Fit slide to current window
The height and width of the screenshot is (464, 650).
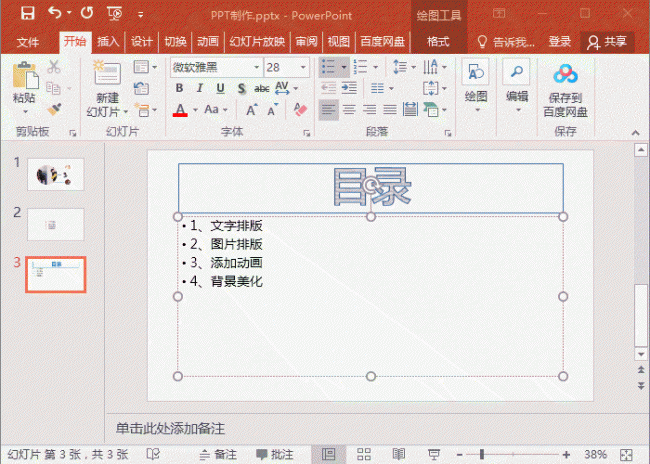pos(626,454)
